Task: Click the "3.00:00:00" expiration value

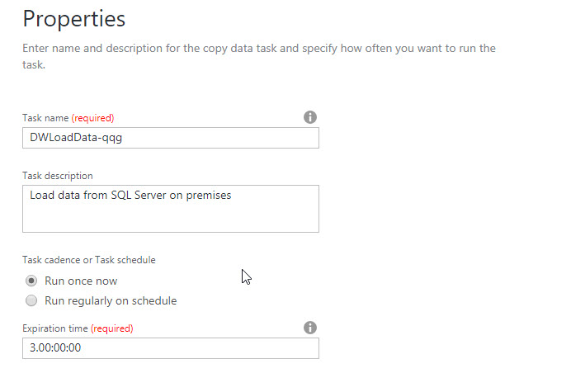Action: (x=55, y=348)
